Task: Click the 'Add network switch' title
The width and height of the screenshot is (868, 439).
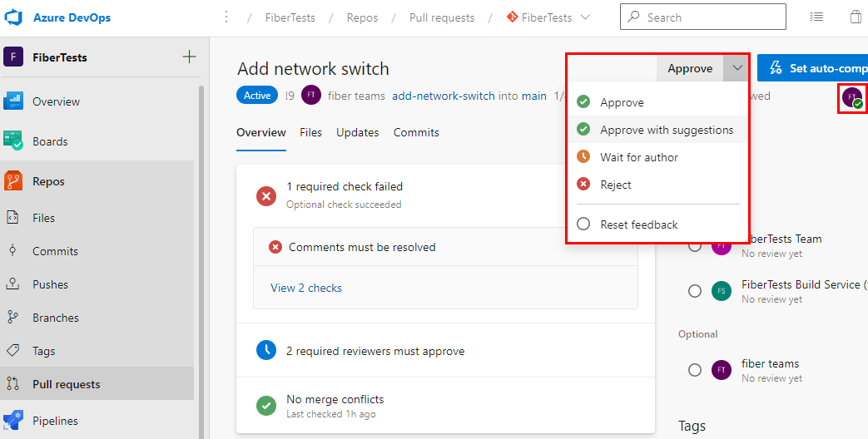Action: (313, 68)
